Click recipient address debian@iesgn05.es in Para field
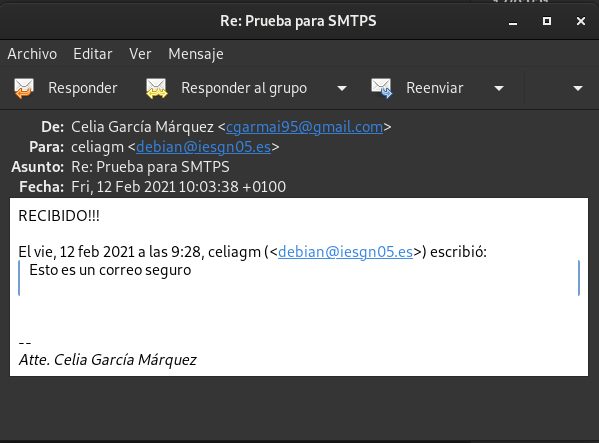Viewport: 599px width, 443px height. 203,147
